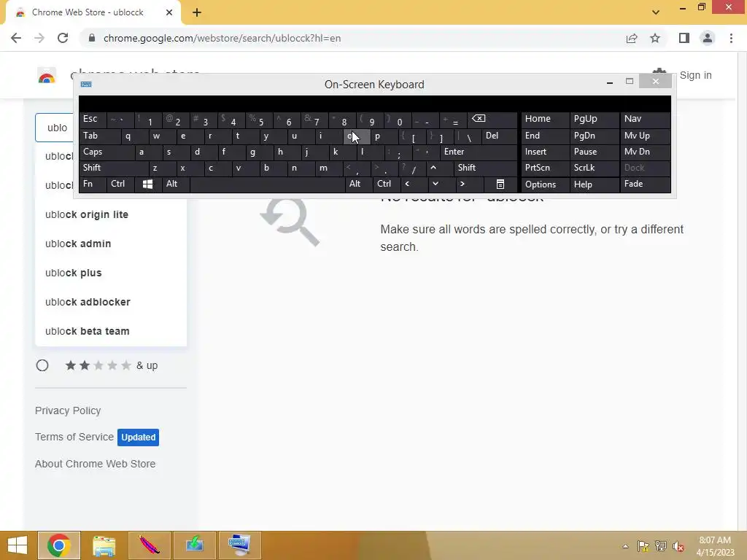This screenshot has height=560, width=747.
Task: Select the 2 stars & up rating filter
Action: click(42, 365)
